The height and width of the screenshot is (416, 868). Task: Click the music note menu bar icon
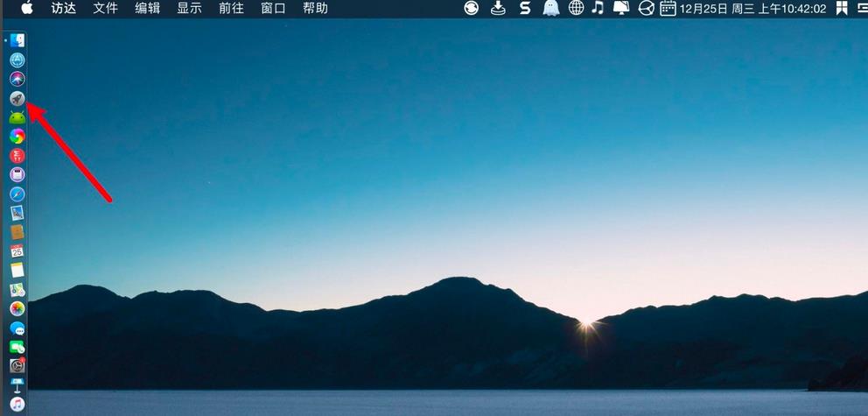pos(598,7)
